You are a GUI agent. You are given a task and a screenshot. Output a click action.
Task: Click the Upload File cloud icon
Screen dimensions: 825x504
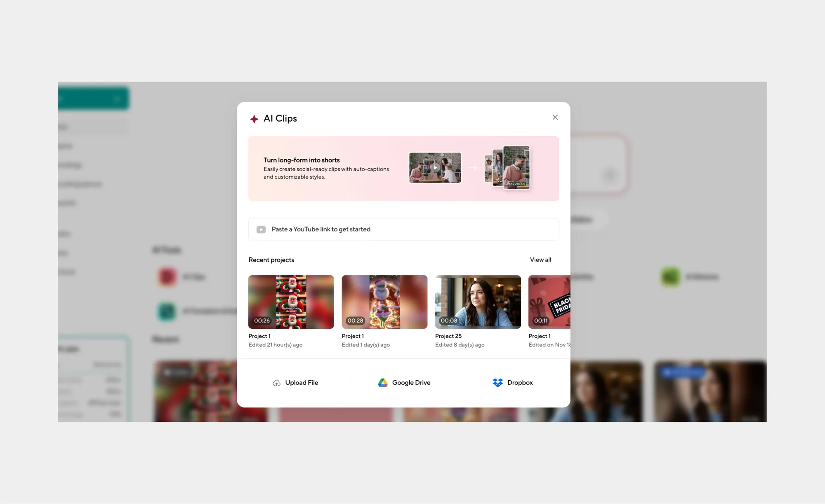point(276,383)
